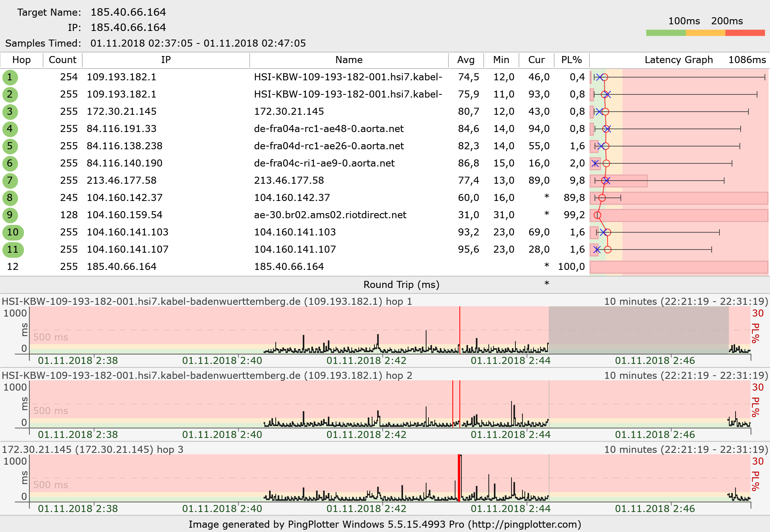
Task: Click the orange 200ms legend swatch
Action: (705, 33)
